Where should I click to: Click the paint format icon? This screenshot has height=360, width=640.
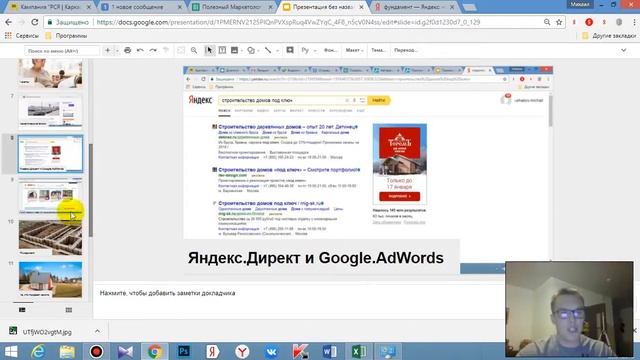[x=166, y=50]
